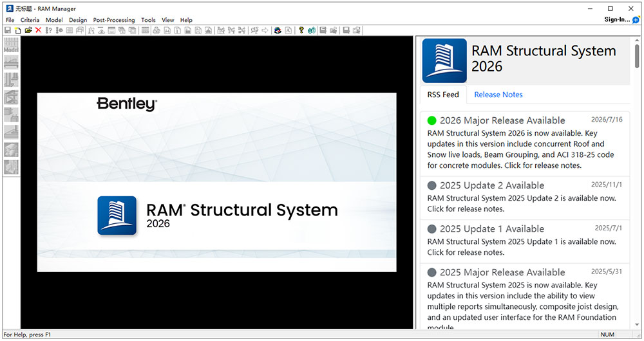Viewport: 644px width, 341px height.
Task: Click the RAM Structural System 2026 panel heading
Action: click(544, 59)
